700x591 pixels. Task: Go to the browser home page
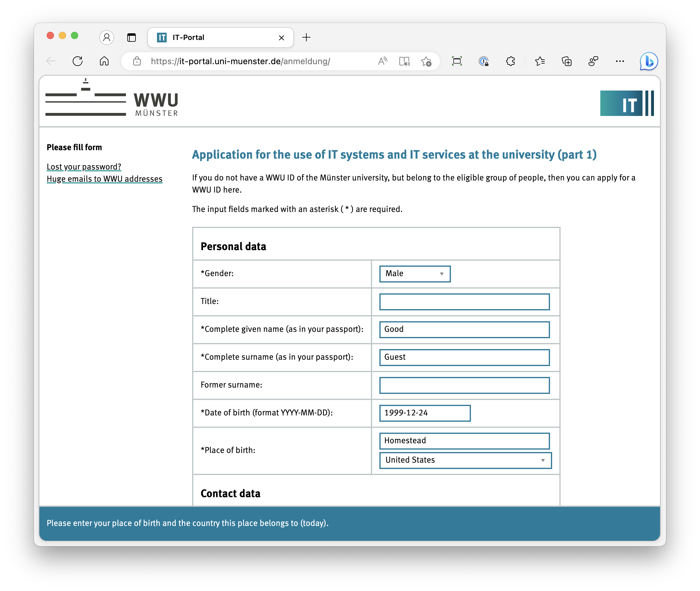coord(104,61)
